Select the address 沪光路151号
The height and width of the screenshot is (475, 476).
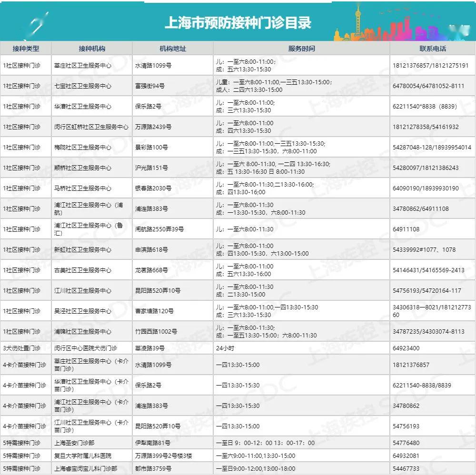point(152,168)
